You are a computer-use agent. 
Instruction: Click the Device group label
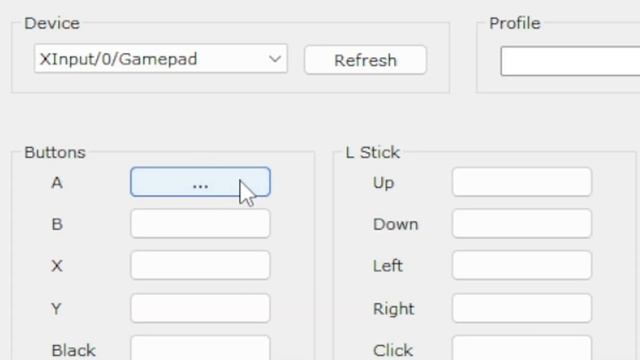click(52, 23)
